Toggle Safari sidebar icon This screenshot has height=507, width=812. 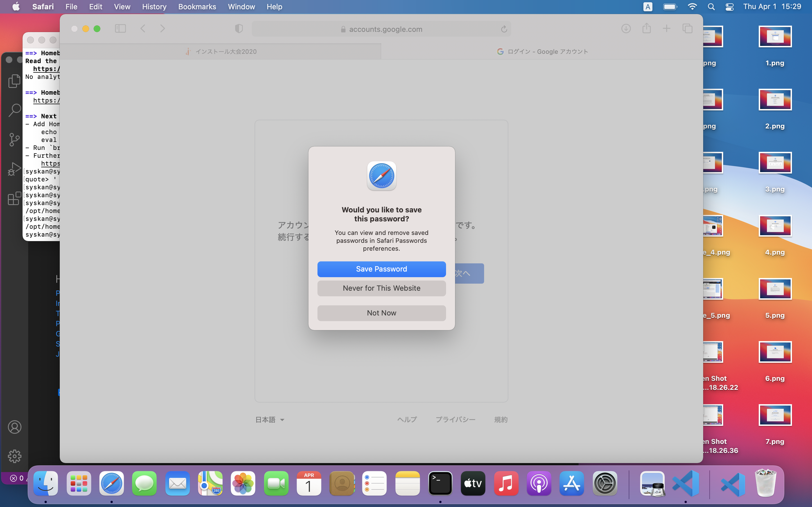(120, 29)
